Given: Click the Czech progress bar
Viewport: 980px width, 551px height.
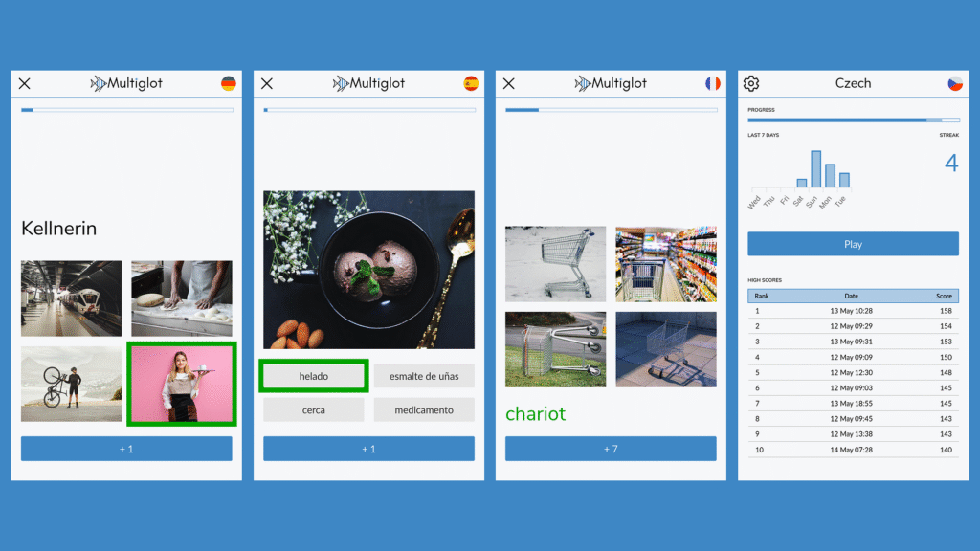Looking at the screenshot, I should tap(853, 120).
